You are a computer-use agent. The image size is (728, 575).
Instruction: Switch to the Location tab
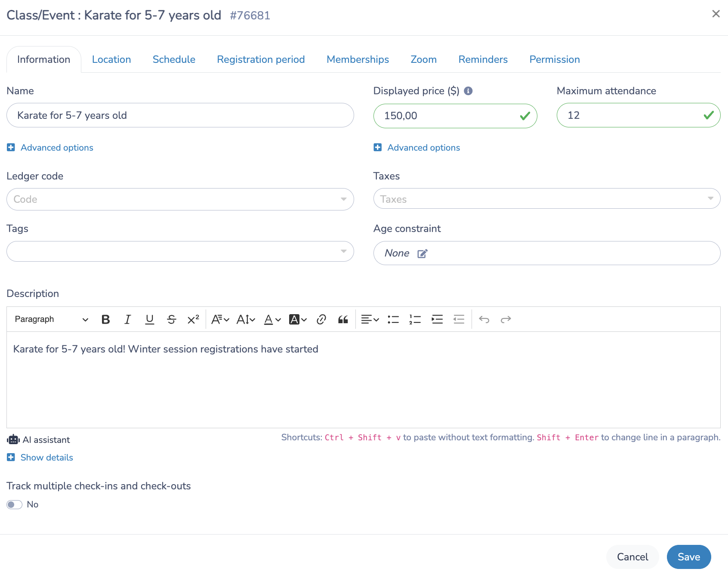pyautogui.click(x=111, y=59)
